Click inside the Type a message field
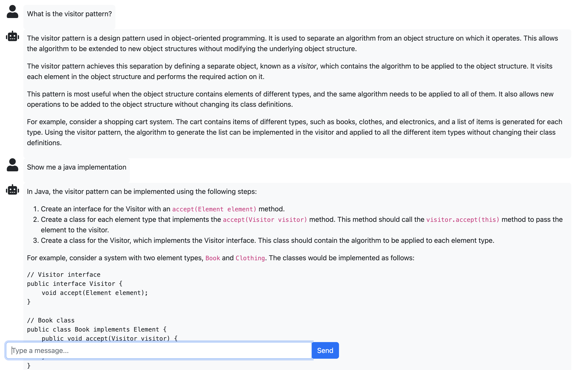The width and height of the screenshot is (588, 370). (x=159, y=350)
